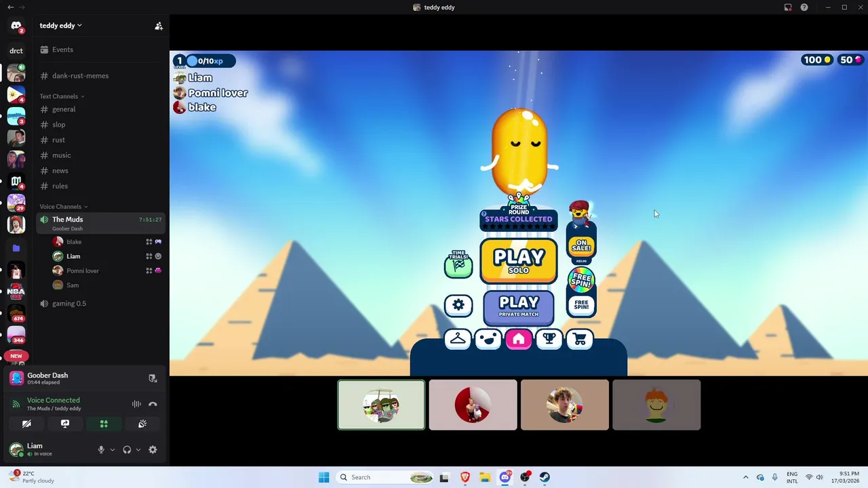868x488 pixels.
Task: Select the orange-haired avatar participant tile
Action: click(656, 405)
